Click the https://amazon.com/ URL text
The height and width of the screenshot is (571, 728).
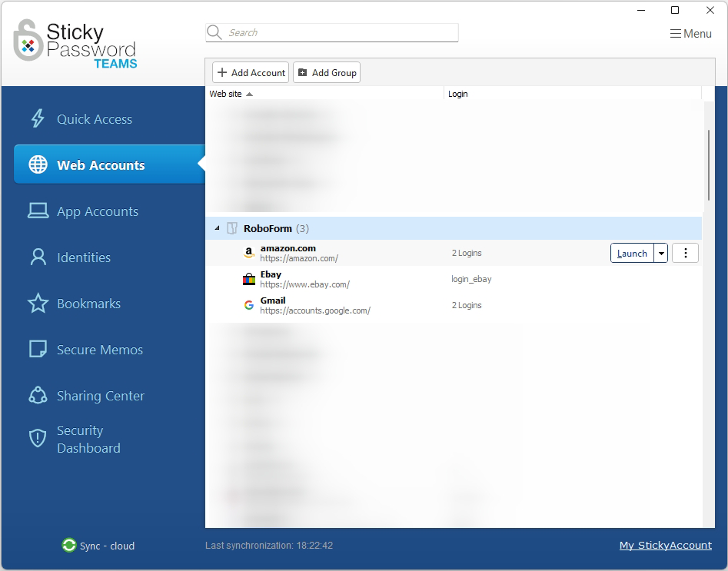(299, 258)
